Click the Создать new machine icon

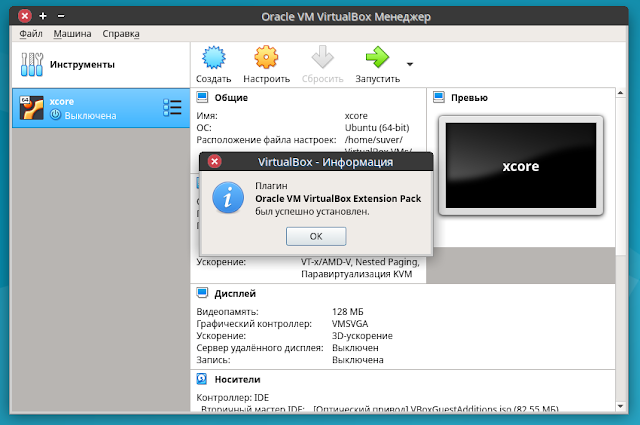point(213,58)
